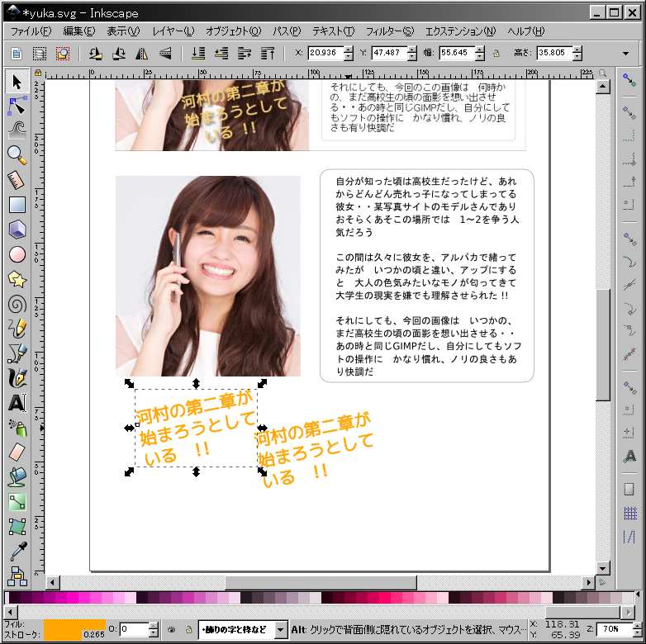Toggle main snapping button

point(629,79)
